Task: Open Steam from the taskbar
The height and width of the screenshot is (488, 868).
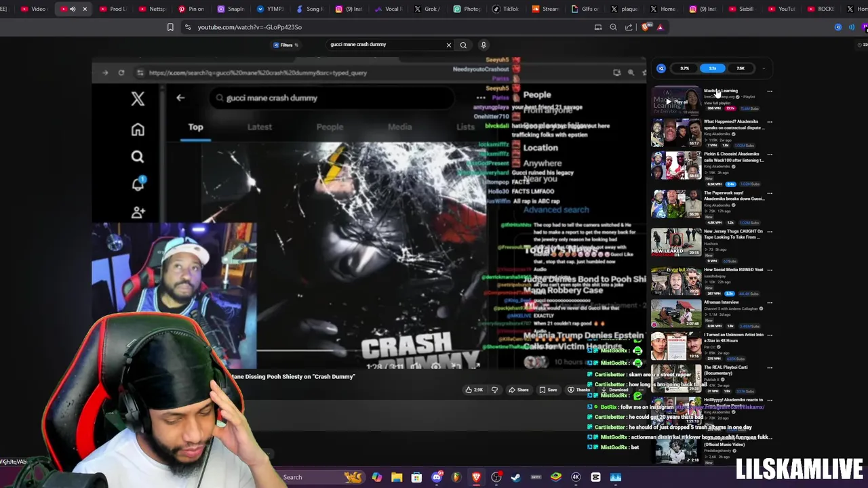Action: pos(516,477)
